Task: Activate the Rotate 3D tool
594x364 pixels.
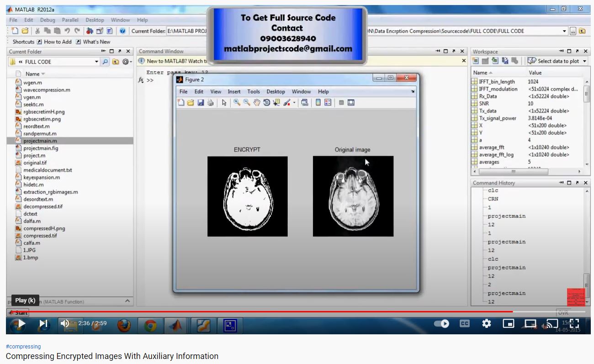Action: [266, 103]
